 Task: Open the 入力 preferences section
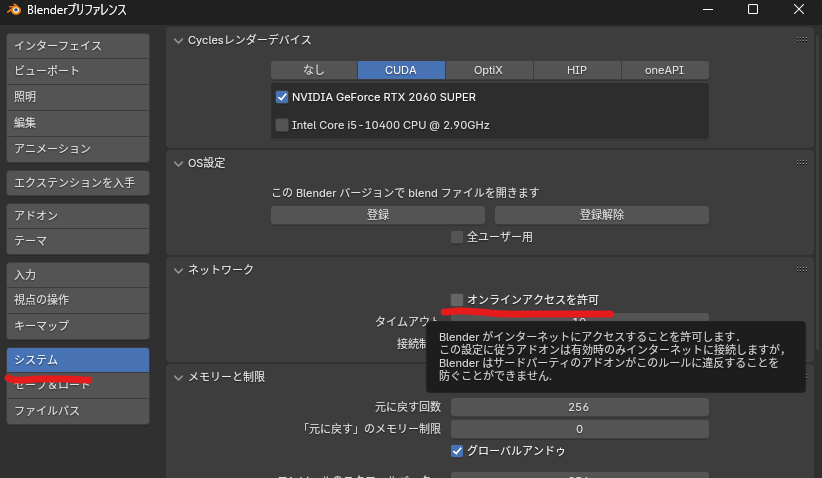click(78, 275)
